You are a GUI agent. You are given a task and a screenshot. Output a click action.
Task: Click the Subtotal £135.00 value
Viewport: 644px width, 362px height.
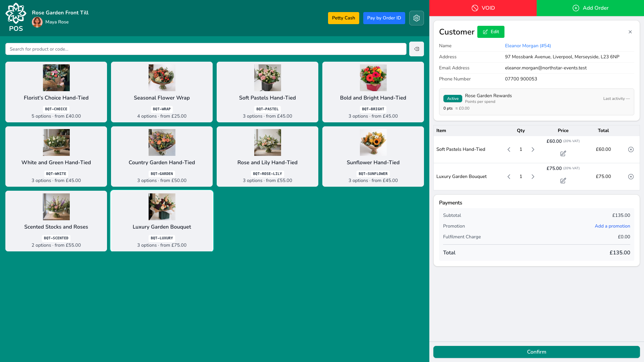(621, 216)
